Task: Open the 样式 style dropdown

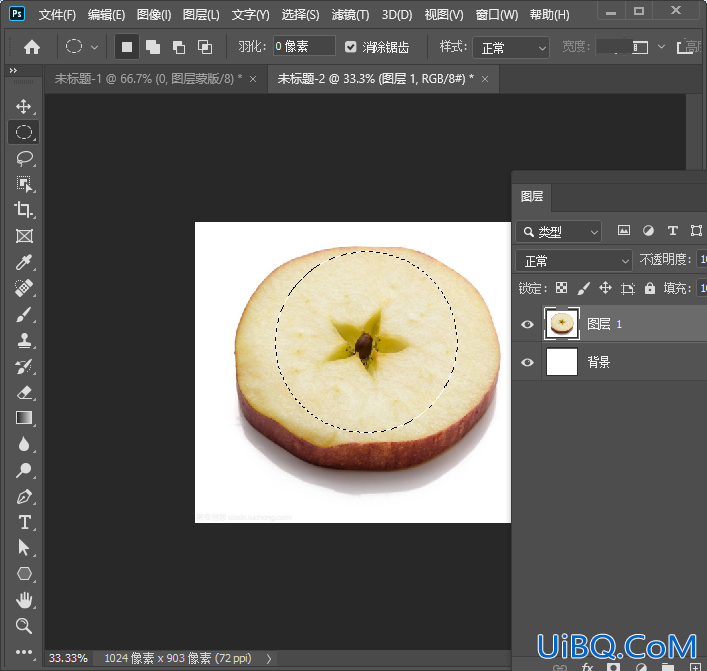Action: [x=511, y=47]
